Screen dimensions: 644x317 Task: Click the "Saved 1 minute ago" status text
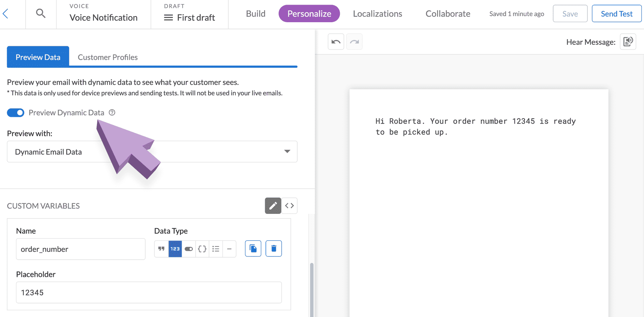coord(517,14)
